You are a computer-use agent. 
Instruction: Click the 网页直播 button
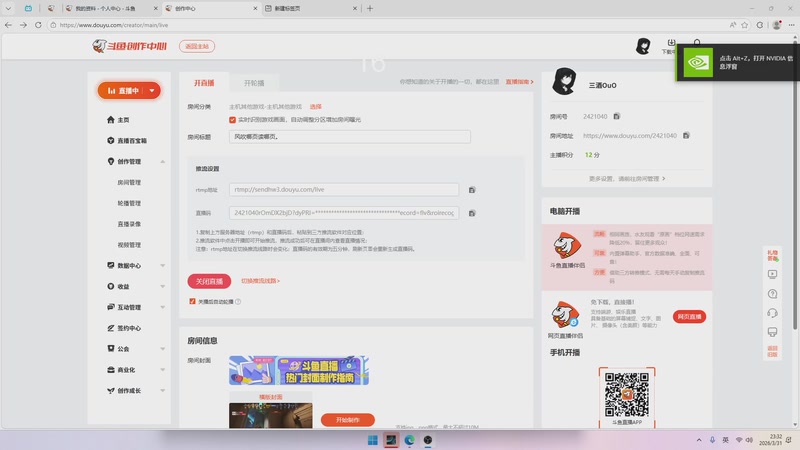(x=689, y=317)
